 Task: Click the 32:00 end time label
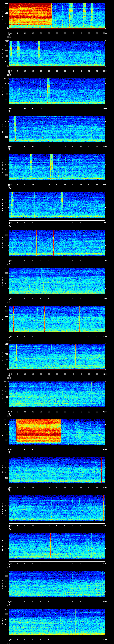click(105, 33)
